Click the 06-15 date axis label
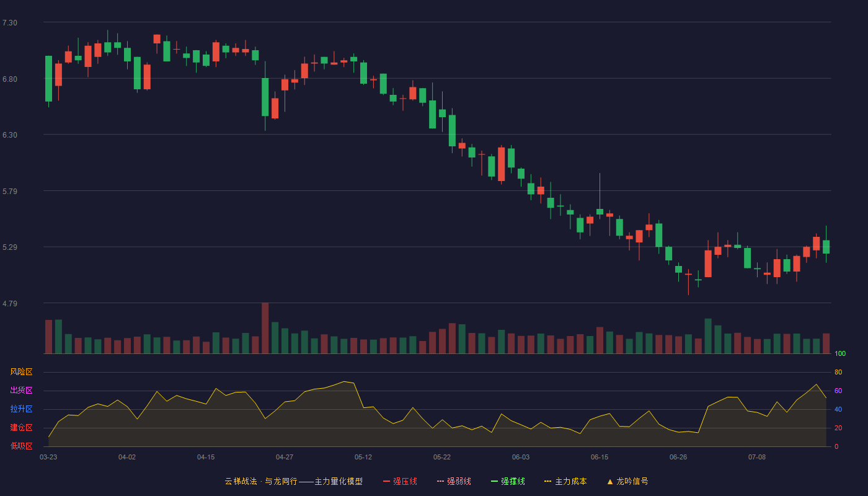868x496 pixels. pos(600,457)
